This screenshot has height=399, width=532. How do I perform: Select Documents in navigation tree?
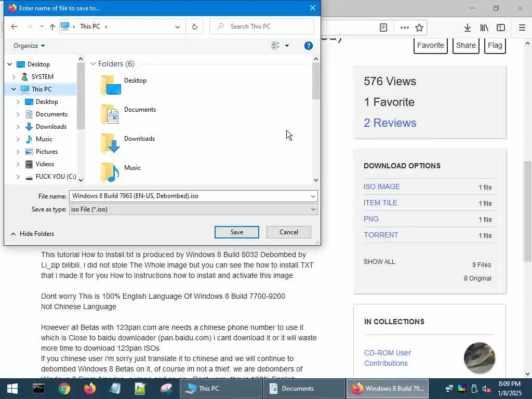point(51,114)
